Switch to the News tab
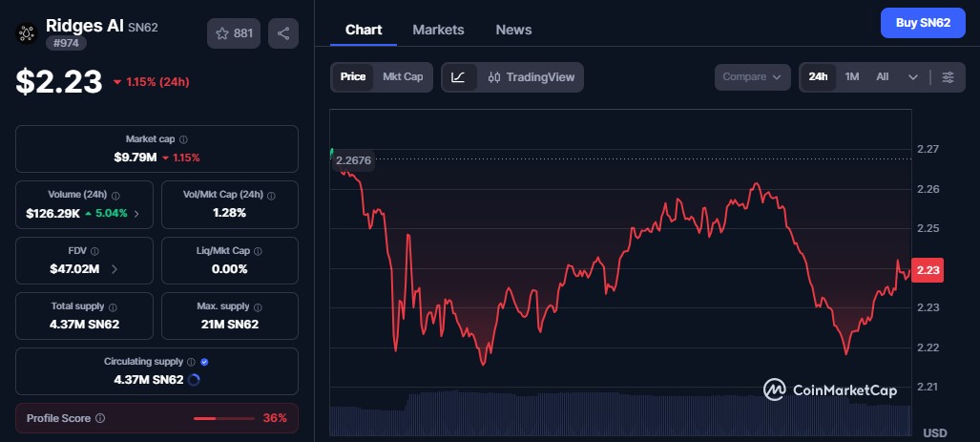 point(513,30)
